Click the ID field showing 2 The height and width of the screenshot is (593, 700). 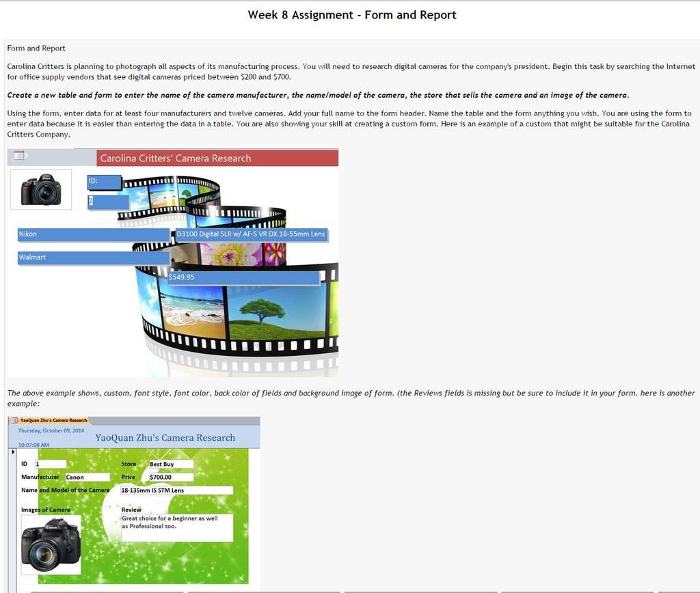(108, 202)
